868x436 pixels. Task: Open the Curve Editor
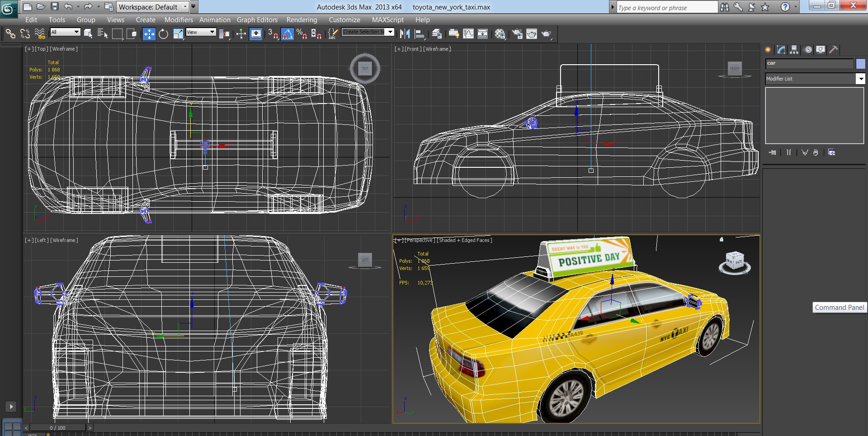pos(468,34)
